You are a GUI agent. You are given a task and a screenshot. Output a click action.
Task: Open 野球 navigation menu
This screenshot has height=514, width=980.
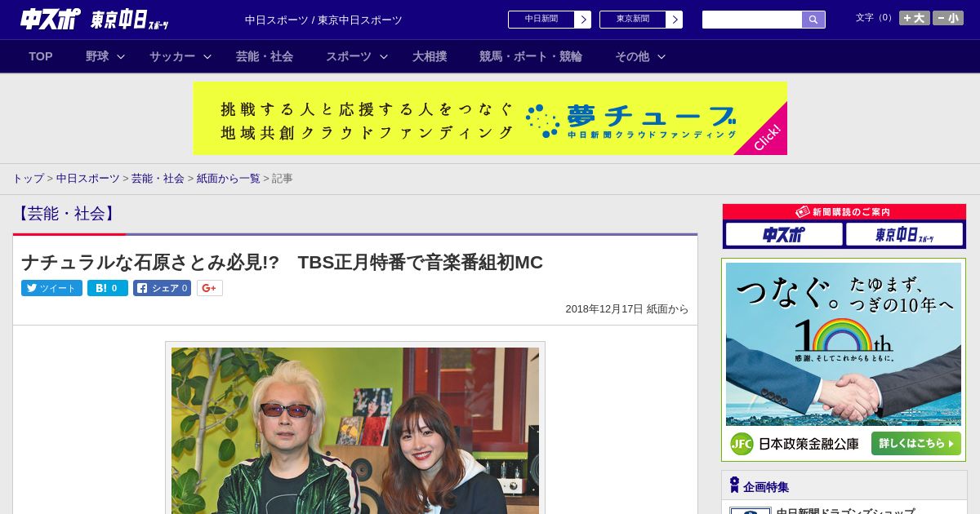point(97,56)
